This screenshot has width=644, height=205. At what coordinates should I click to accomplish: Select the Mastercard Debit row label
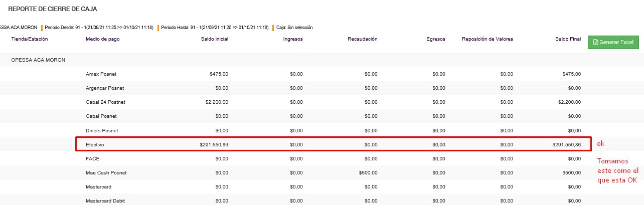pyautogui.click(x=105, y=201)
